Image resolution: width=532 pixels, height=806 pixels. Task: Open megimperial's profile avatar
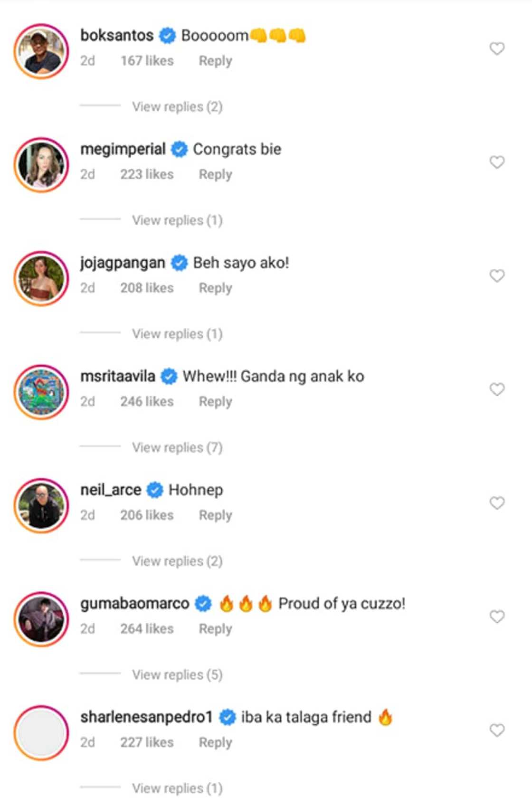(x=41, y=165)
